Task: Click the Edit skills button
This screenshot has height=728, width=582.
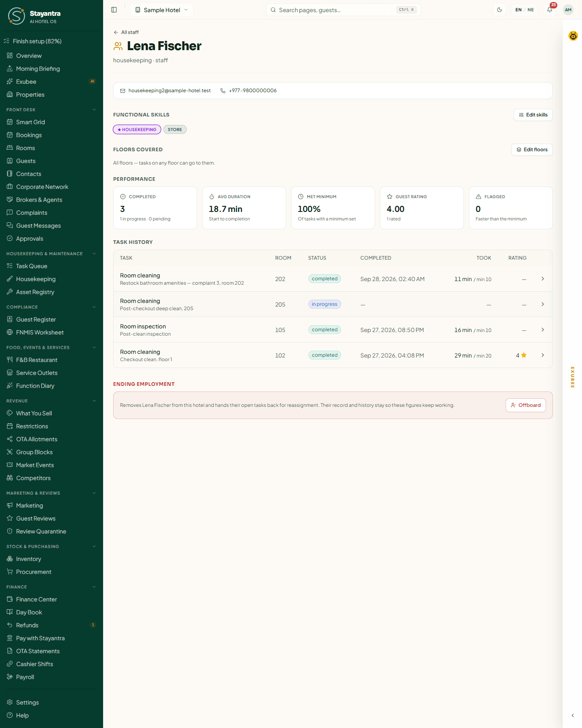Action: 533,115
